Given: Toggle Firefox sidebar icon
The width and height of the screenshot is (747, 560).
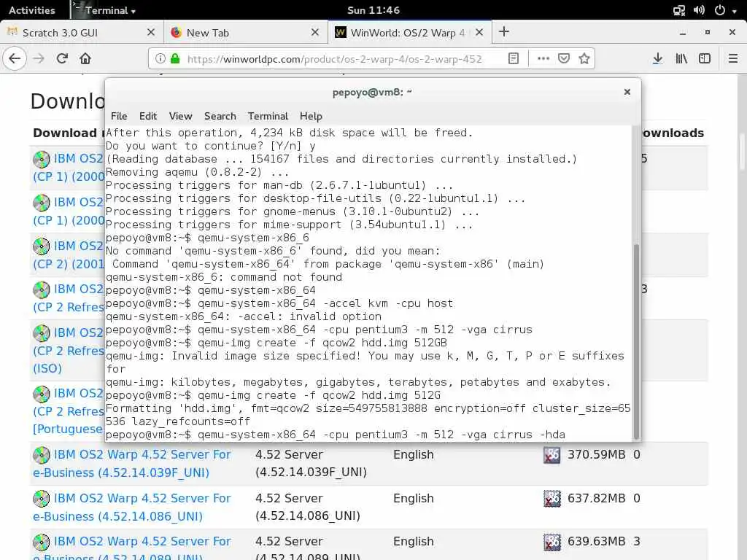Looking at the screenshot, I should click(x=705, y=58).
